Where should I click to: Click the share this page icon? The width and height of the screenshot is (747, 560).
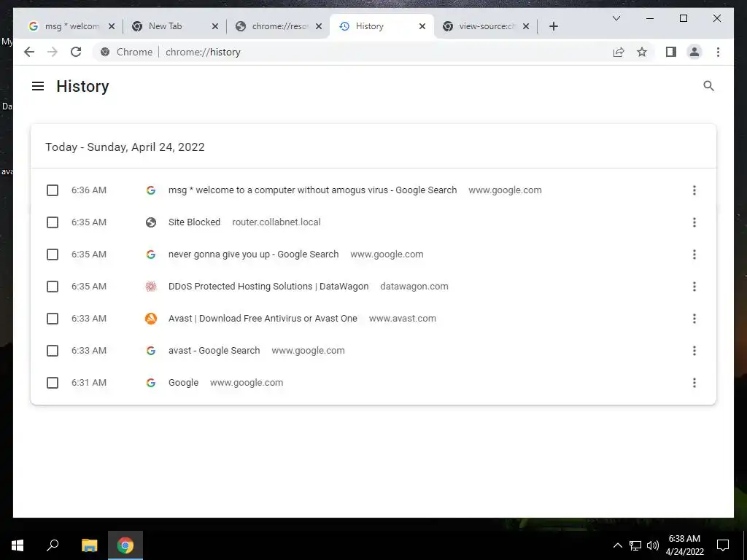[x=619, y=52]
